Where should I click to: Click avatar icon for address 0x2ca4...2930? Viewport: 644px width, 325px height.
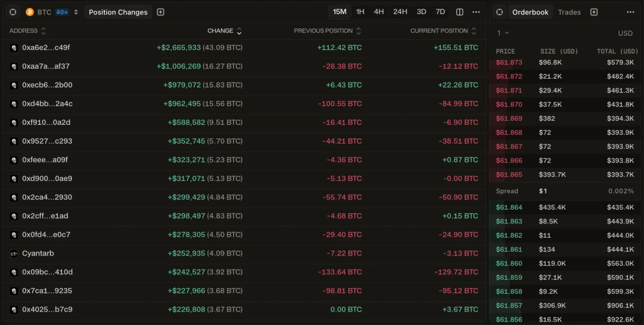[x=14, y=197]
